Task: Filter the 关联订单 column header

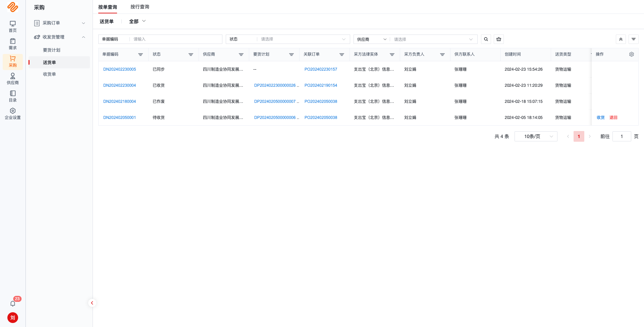Action: pos(342,55)
